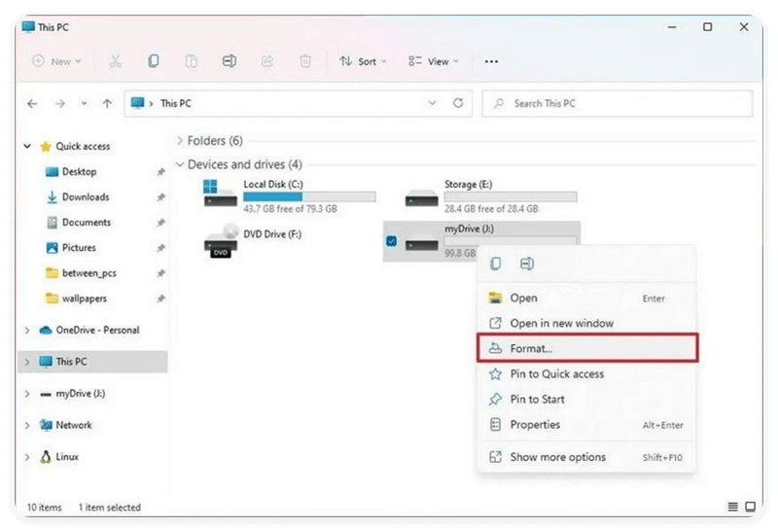The height and width of the screenshot is (532, 778).
Task: Open Desktop in Quick access
Action: click(x=80, y=172)
